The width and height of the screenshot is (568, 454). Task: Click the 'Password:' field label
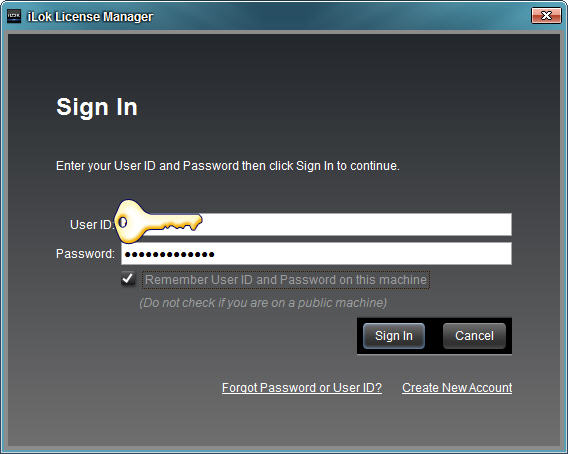85,254
